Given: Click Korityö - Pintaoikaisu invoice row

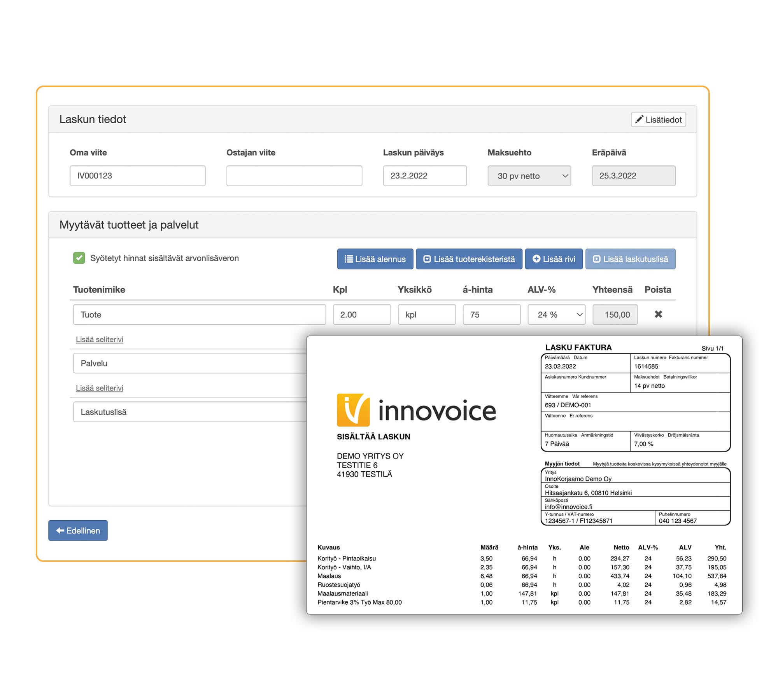Looking at the screenshot, I should pos(522,558).
